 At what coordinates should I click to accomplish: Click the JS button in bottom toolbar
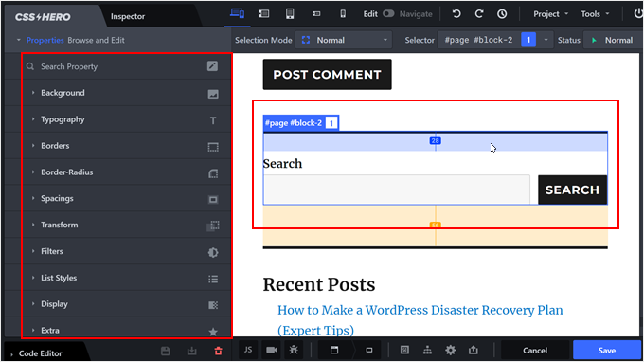tap(248, 350)
